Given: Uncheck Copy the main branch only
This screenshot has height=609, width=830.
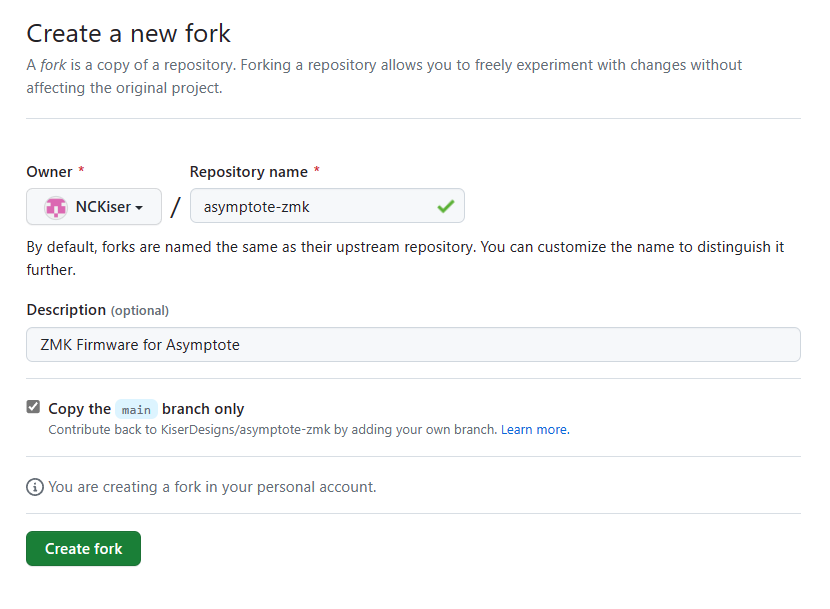Looking at the screenshot, I should [33, 407].
